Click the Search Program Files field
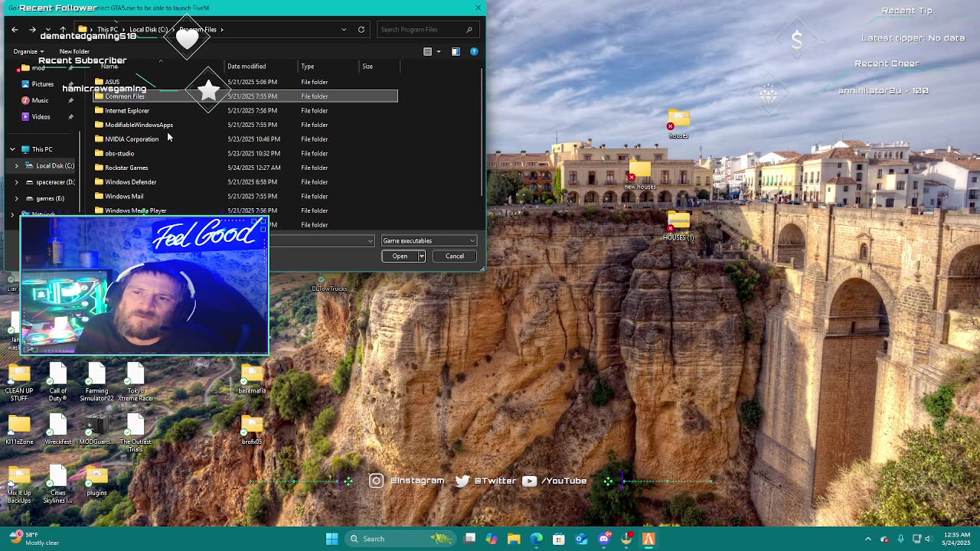 [427, 30]
